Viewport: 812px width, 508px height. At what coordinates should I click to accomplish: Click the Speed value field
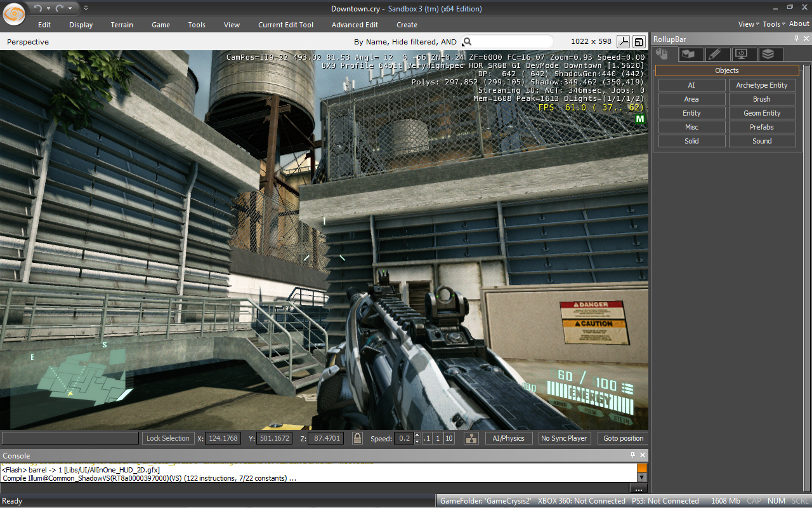pyautogui.click(x=403, y=438)
